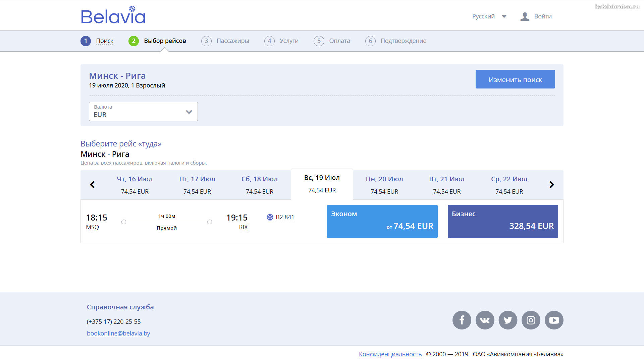Show later dates with right arrow

(551, 185)
